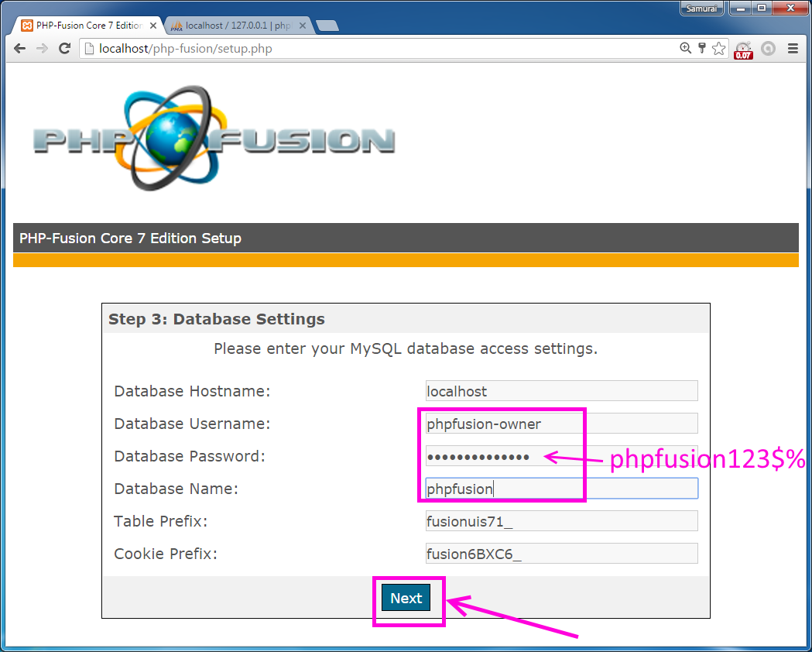Go back with the browser back arrow
The image size is (812, 652).
[19, 49]
